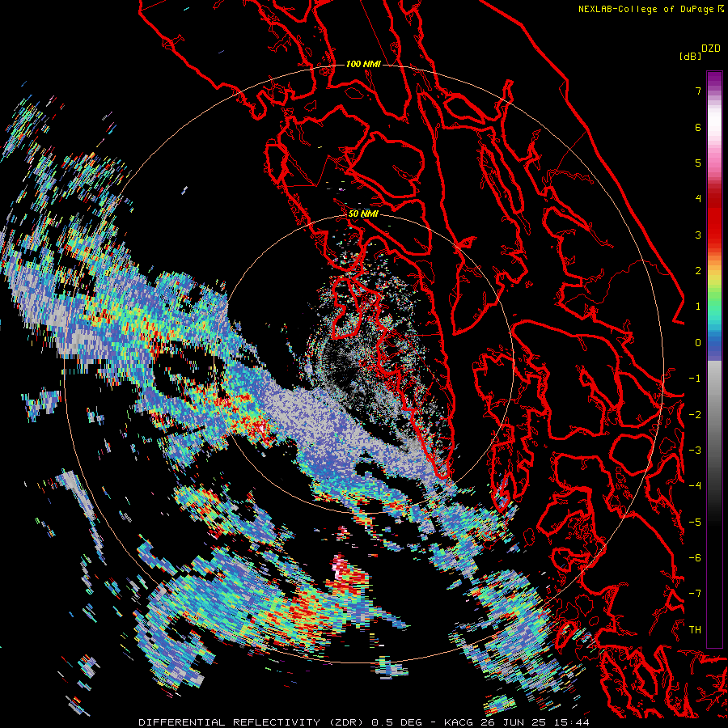This screenshot has height=728, width=728.
Task: Click the 50 NMI range ring label
Action: 363,214
